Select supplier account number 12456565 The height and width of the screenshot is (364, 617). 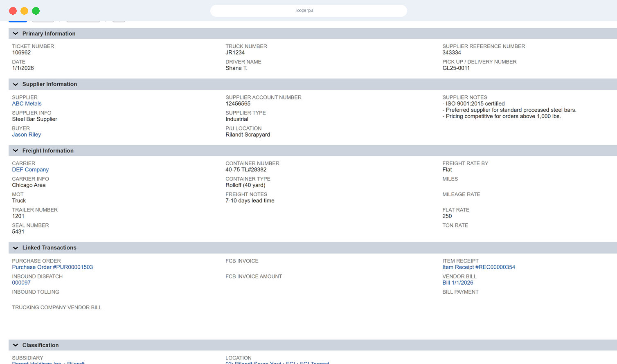pos(238,104)
